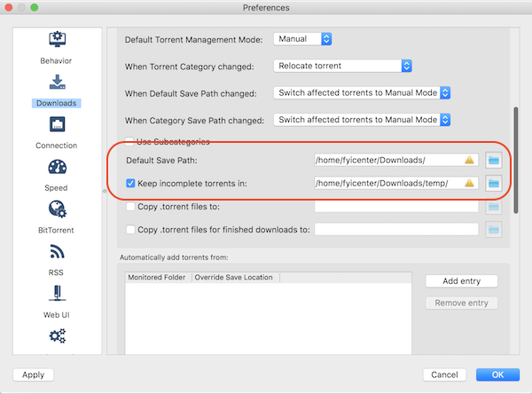Viewport: 532px width, 394px height.
Task: Open the Connection network icon
Action: click(57, 124)
